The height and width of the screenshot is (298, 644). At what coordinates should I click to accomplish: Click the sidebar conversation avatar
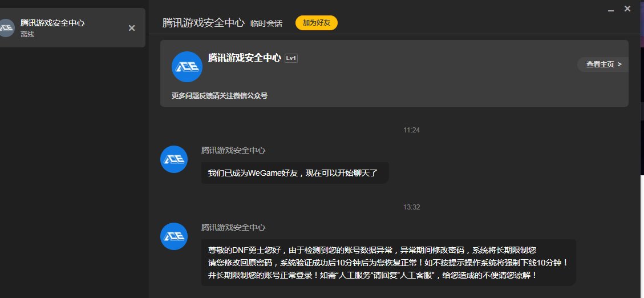click(x=6, y=28)
